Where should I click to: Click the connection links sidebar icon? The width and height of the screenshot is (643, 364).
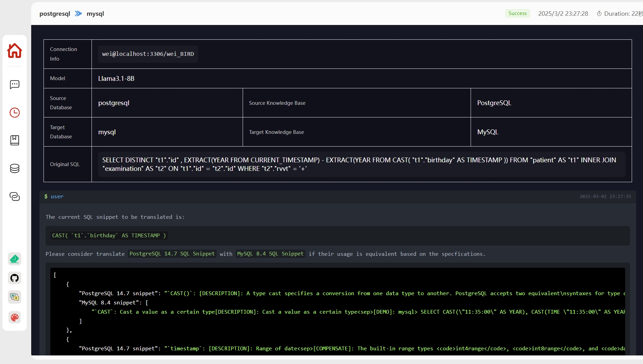pyautogui.click(x=14, y=197)
